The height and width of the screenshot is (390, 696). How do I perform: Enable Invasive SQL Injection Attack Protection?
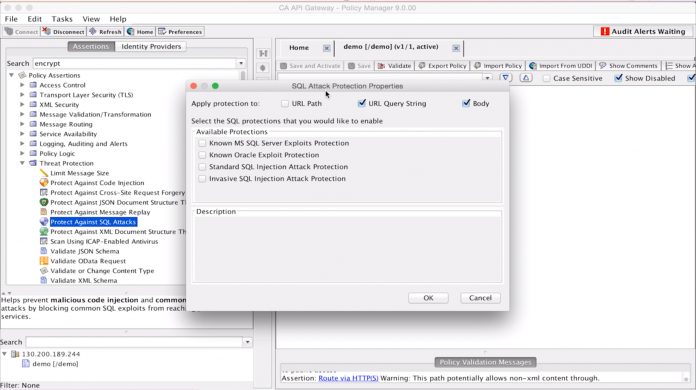click(202, 178)
